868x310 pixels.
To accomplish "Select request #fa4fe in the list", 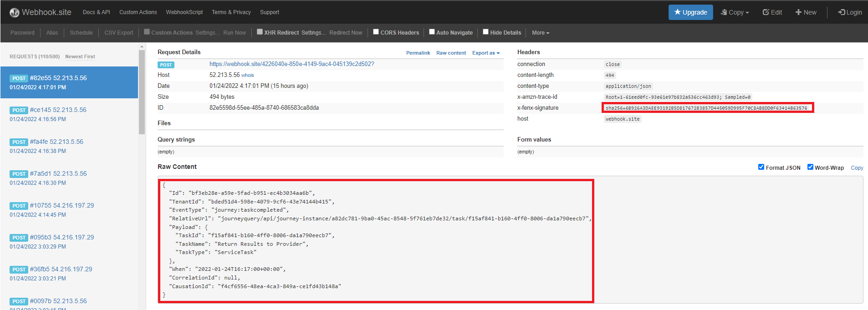I will tap(69, 146).
